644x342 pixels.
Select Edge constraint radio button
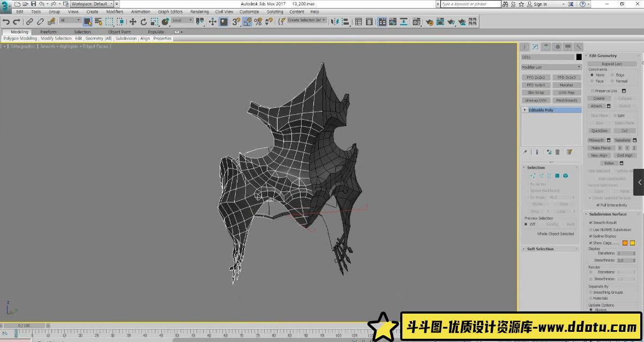(612, 75)
